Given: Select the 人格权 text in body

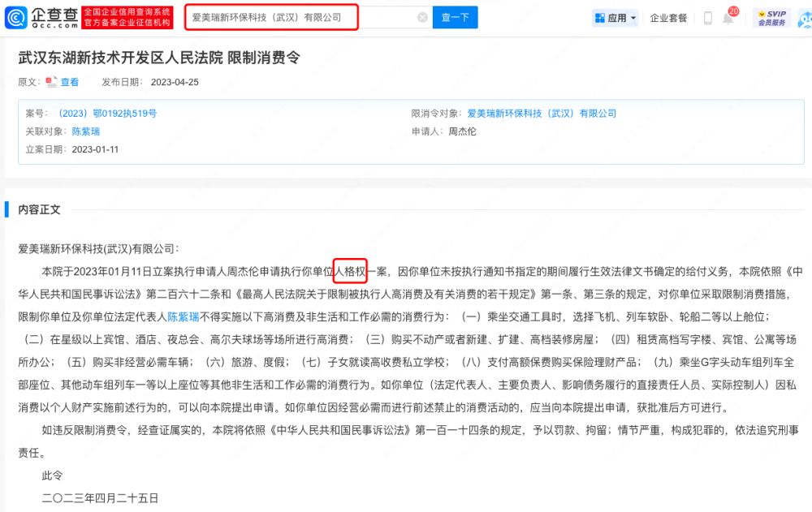Looking at the screenshot, I should [350, 271].
